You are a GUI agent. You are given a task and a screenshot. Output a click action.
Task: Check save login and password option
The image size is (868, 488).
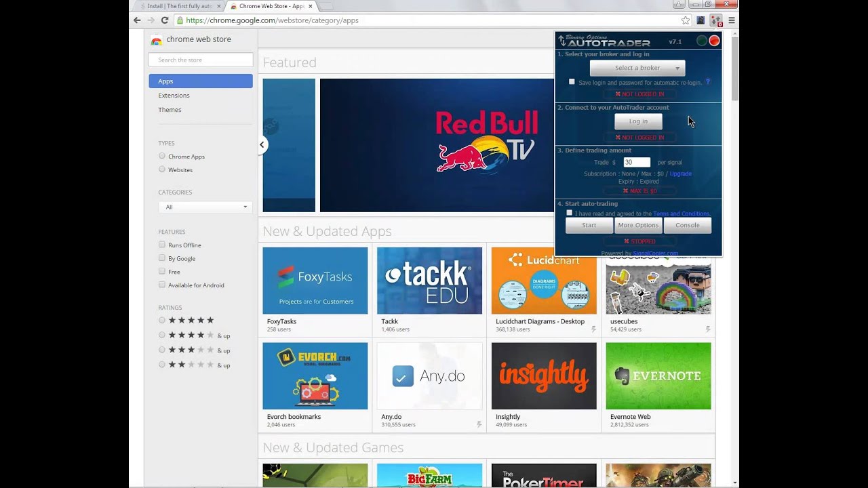(x=572, y=81)
